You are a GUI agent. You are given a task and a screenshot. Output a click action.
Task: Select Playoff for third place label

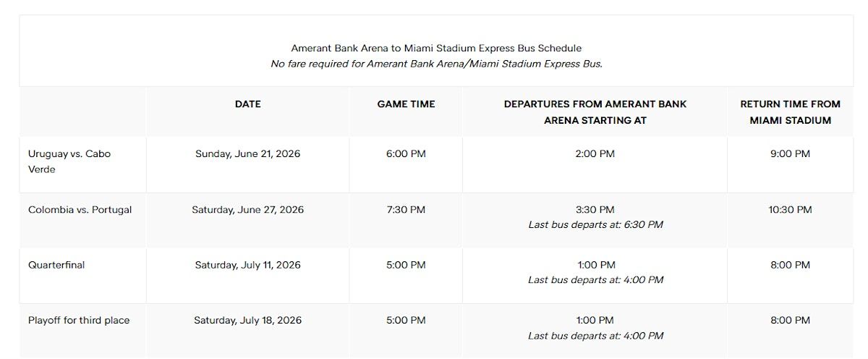click(x=79, y=320)
